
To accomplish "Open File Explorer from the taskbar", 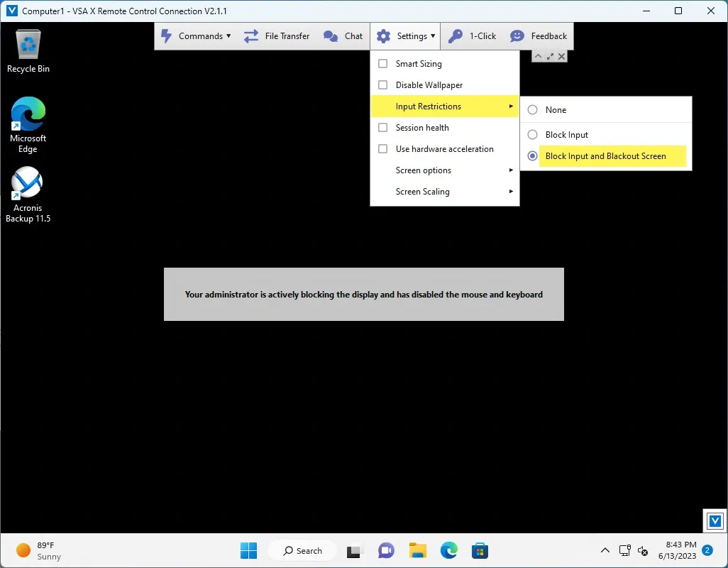I will click(417, 550).
